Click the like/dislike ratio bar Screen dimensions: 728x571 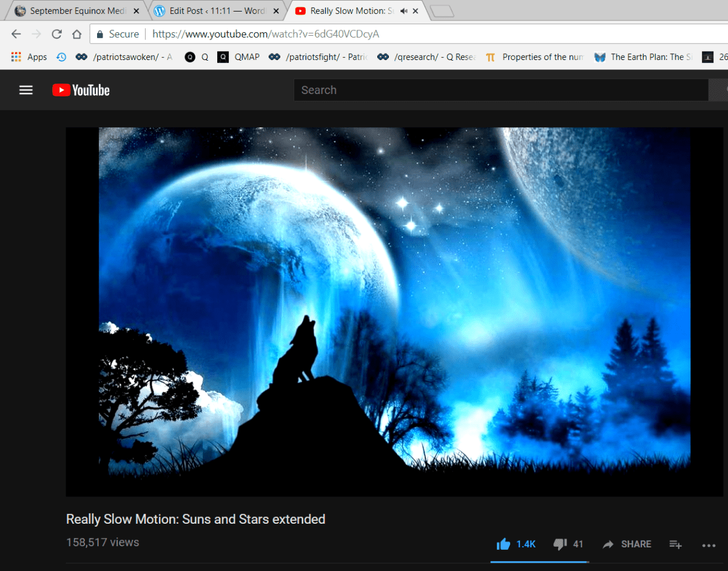tap(539, 563)
